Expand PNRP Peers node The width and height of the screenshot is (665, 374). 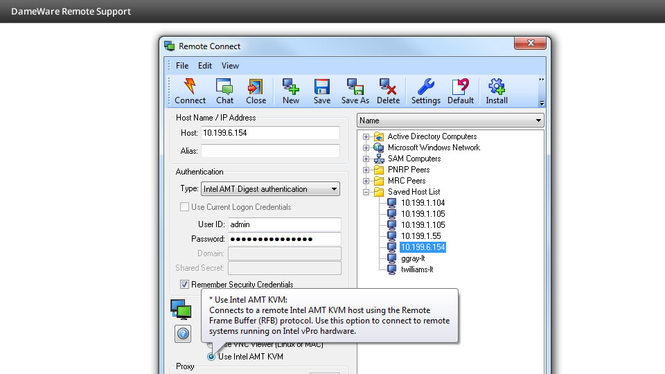coord(366,170)
